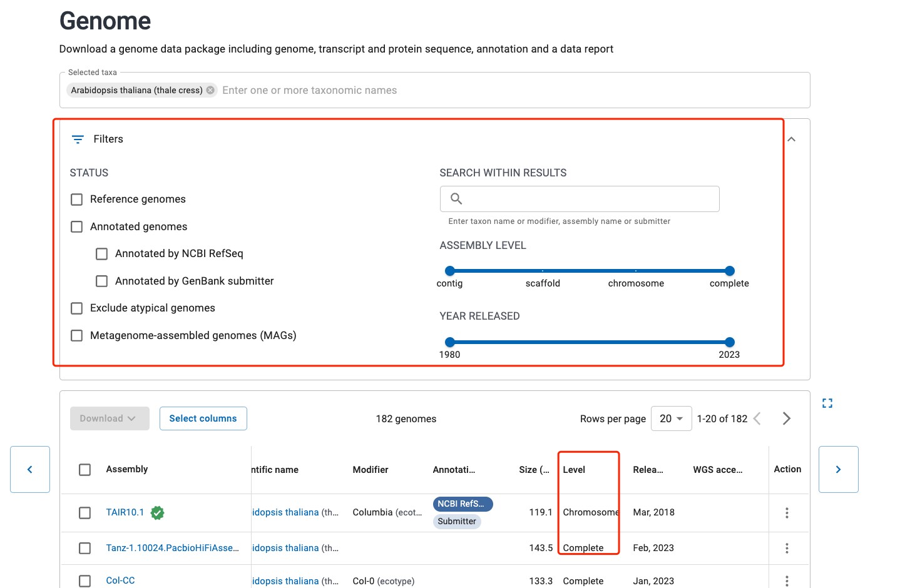905x588 pixels.
Task: Go to previous results page chevron
Action: point(757,418)
